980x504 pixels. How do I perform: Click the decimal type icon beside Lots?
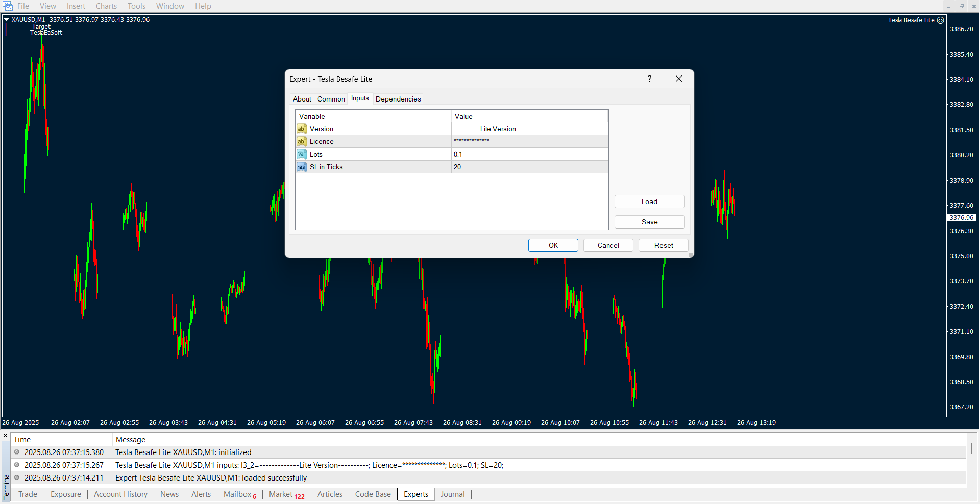point(302,154)
